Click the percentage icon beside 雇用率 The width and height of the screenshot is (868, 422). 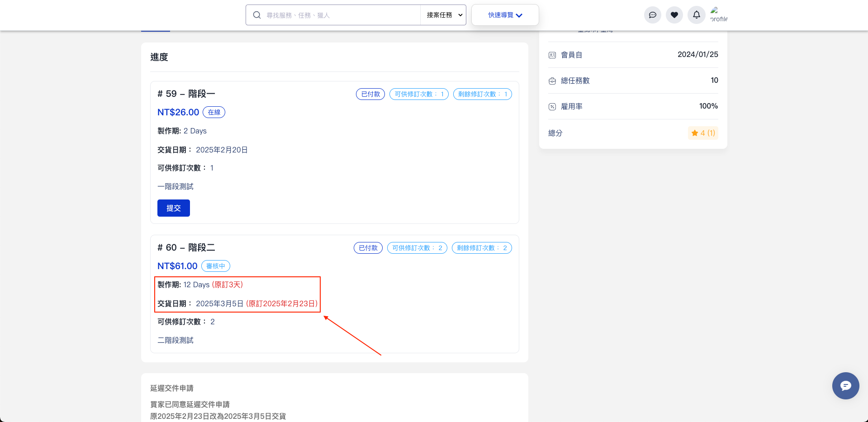coord(552,106)
